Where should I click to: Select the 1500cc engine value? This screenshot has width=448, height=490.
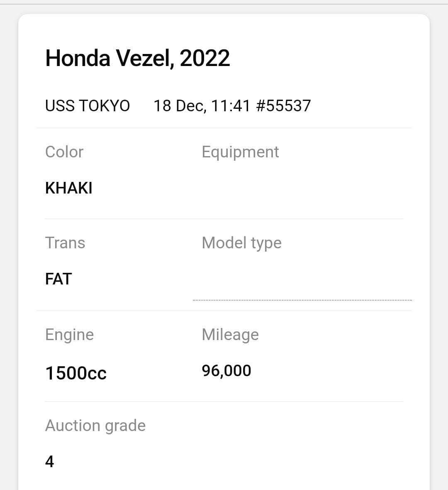click(x=75, y=373)
